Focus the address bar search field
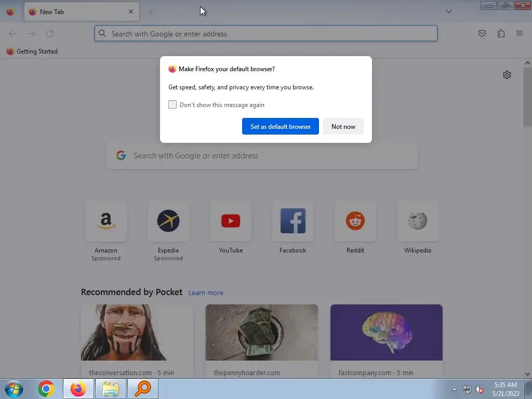Screen dimensions: 532x399 265,34
